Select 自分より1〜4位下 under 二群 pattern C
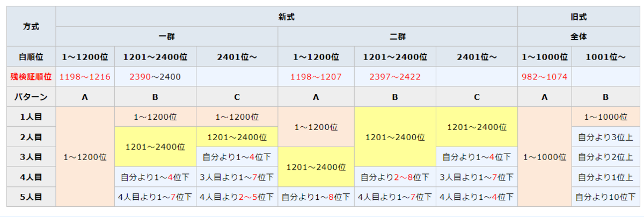Screen dimensions: 644x217 click(x=477, y=157)
